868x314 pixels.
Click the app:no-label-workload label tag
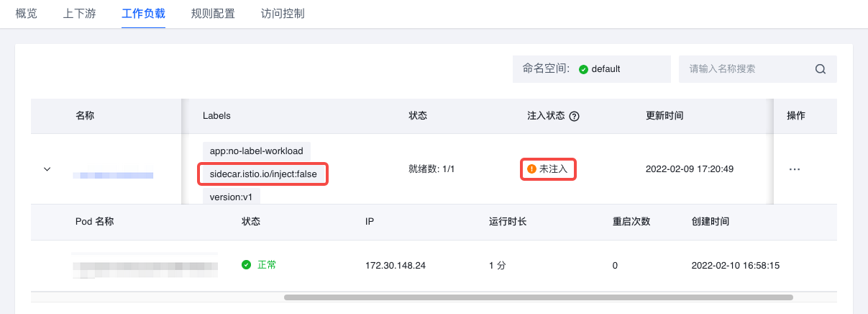point(257,151)
